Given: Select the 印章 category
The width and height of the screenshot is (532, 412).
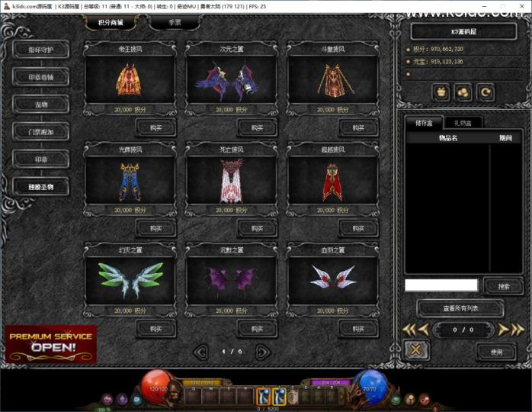Looking at the screenshot, I should click(x=41, y=159).
